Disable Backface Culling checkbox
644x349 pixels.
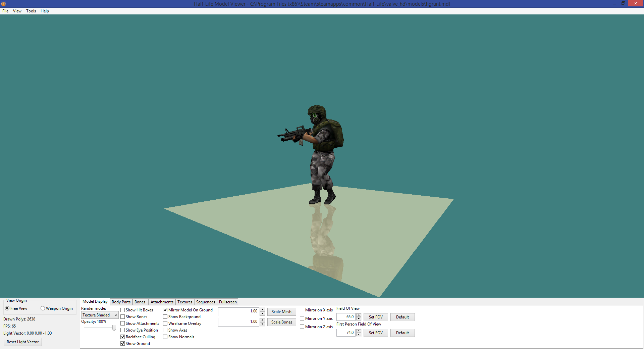(138, 337)
